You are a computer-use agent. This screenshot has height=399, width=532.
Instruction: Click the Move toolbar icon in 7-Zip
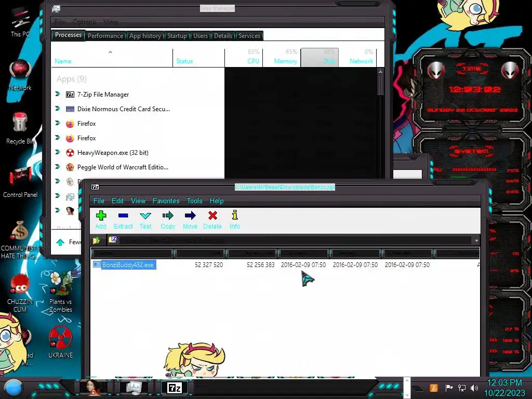[190, 220]
